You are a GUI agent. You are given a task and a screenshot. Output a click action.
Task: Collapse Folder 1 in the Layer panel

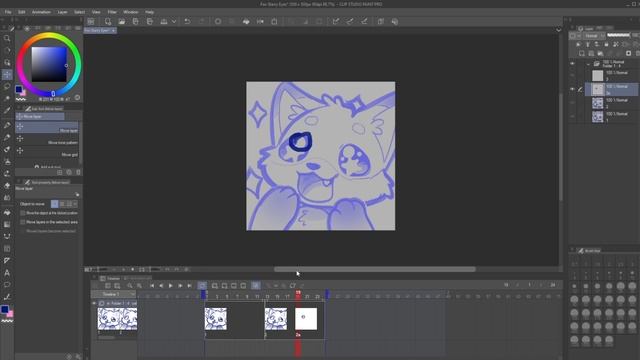(x=588, y=64)
